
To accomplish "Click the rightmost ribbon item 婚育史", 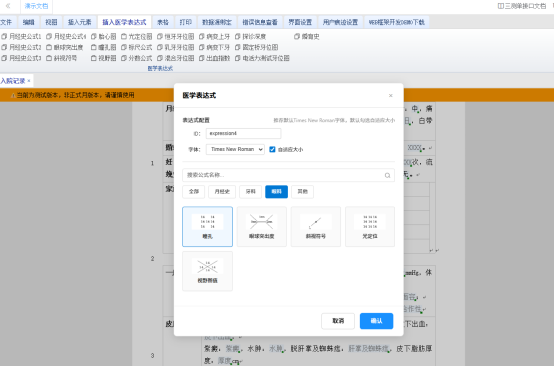I will click(307, 36).
